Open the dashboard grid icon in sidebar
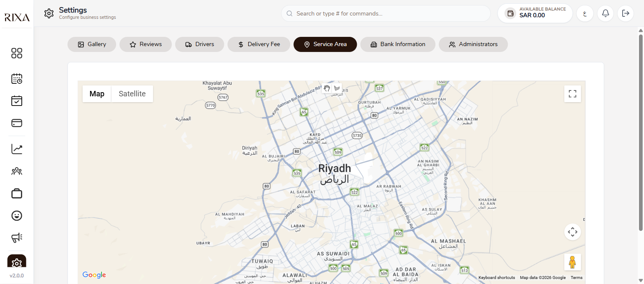 (17, 53)
